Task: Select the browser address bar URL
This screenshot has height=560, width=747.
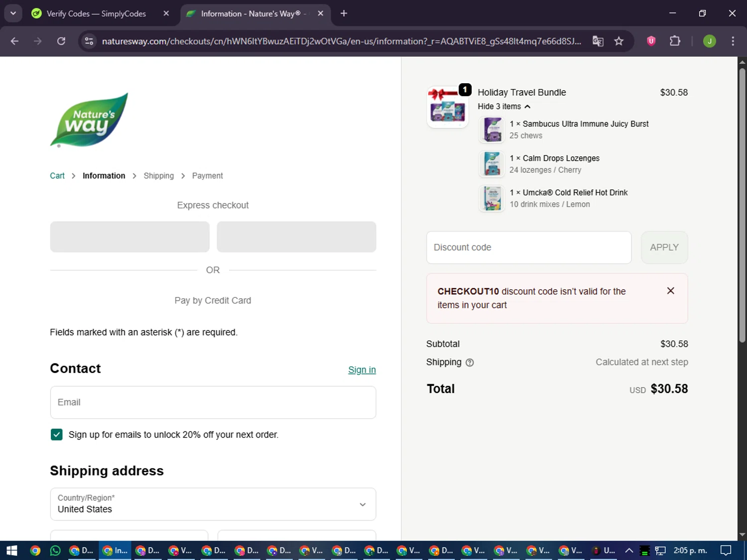Action: 342,41
